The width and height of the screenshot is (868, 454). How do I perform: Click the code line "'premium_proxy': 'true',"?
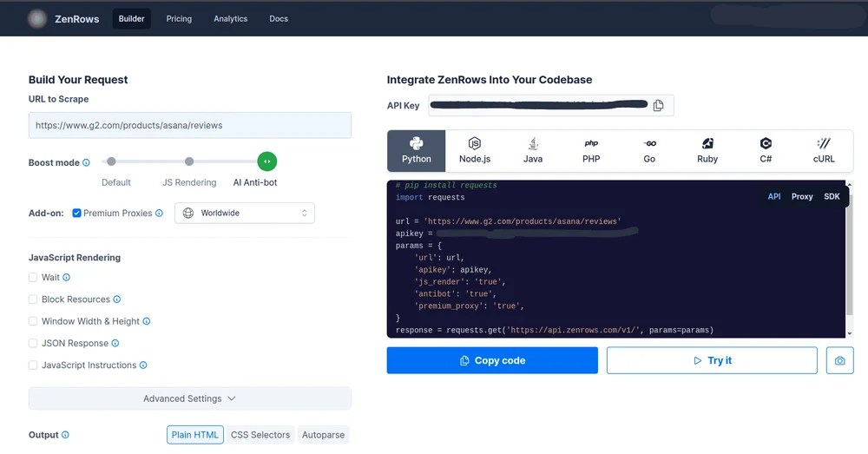pyautogui.click(x=469, y=306)
